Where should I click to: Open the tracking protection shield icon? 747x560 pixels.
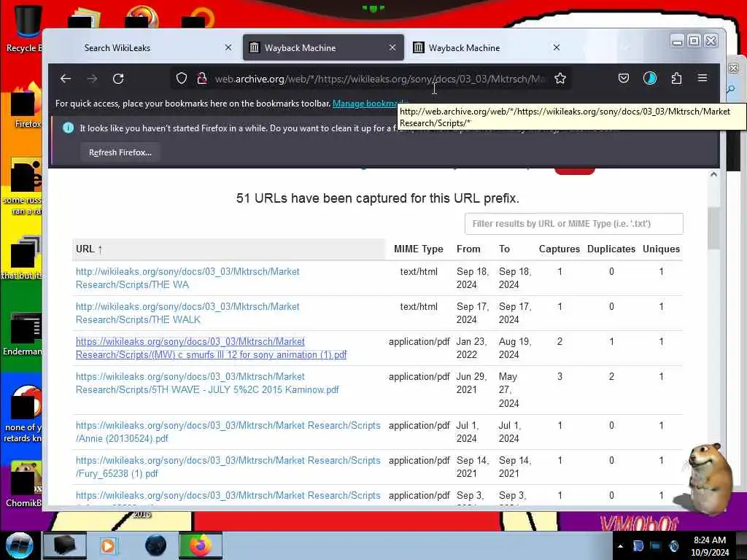pos(182,78)
